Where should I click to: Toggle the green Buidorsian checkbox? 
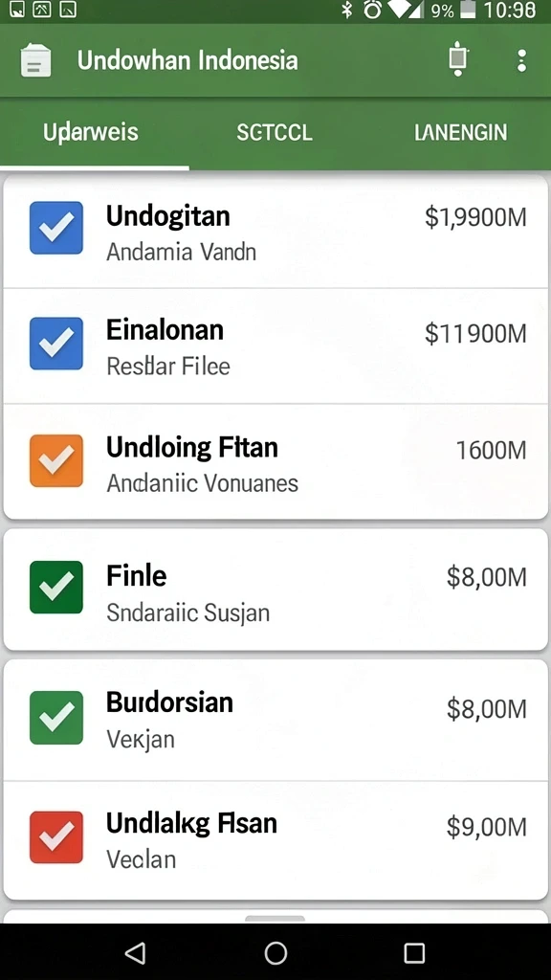click(x=56, y=718)
